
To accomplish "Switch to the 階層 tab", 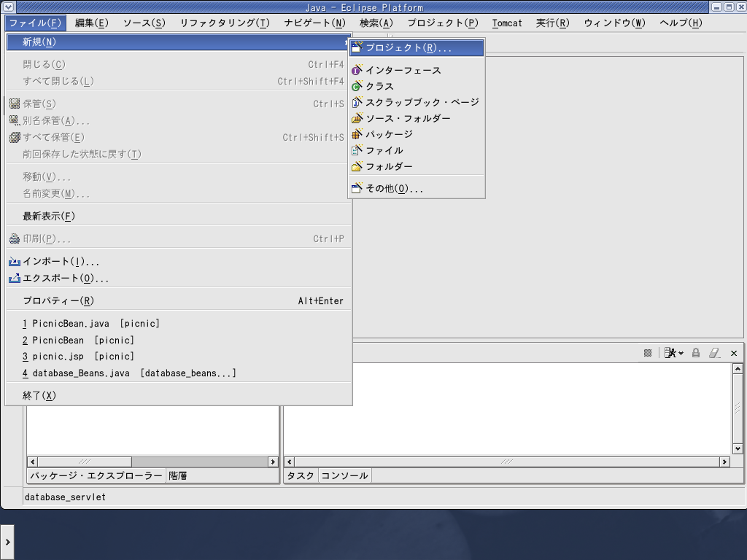I will click(x=178, y=475).
